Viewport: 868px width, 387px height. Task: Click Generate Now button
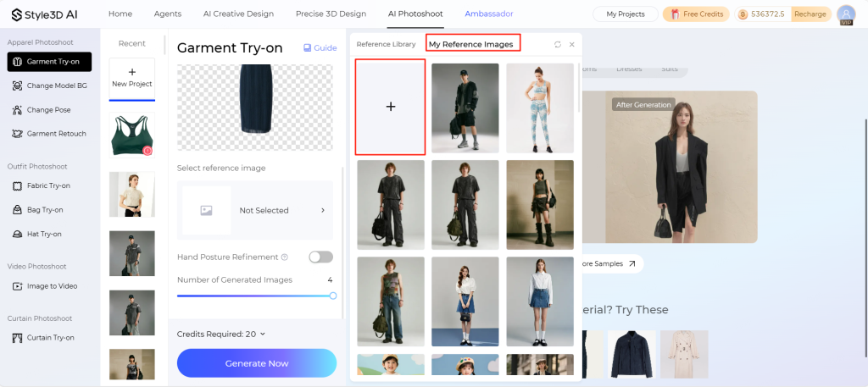257,363
